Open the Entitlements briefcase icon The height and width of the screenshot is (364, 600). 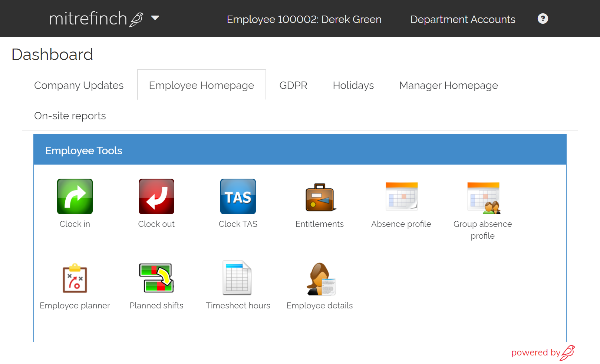[320, 197]
